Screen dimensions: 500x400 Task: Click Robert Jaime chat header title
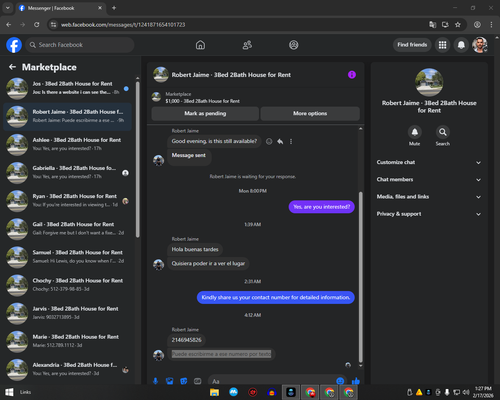click(231, 75)
